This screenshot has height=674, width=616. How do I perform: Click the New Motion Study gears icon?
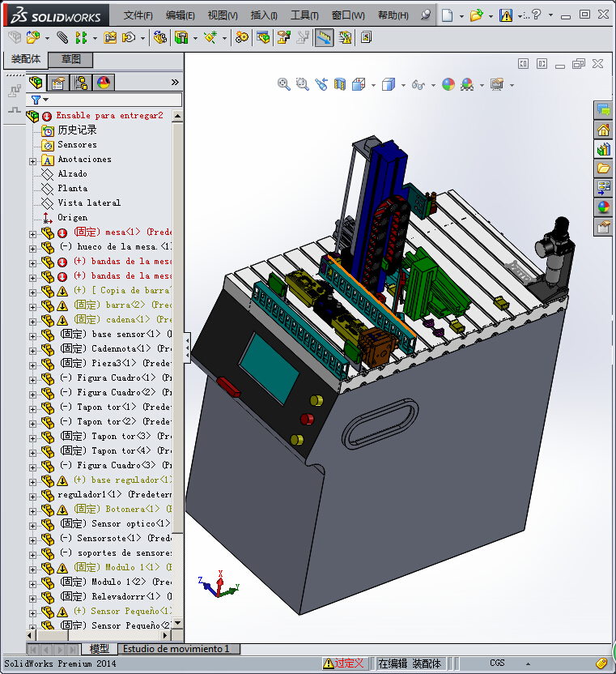242,38
